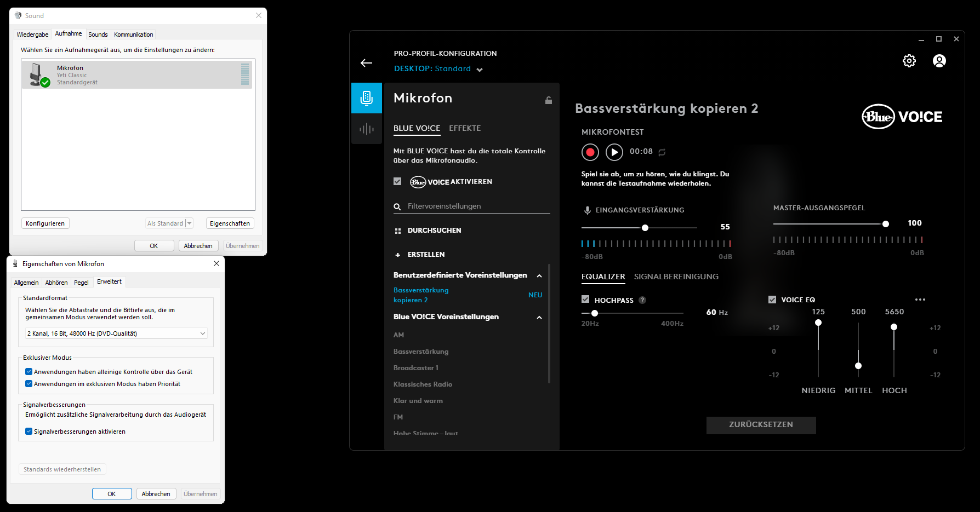Image resolution: width=980 pixels, height=512 pixels.
Task: Click the search magnifier for filter presets
Action: (x=397, y=206)
